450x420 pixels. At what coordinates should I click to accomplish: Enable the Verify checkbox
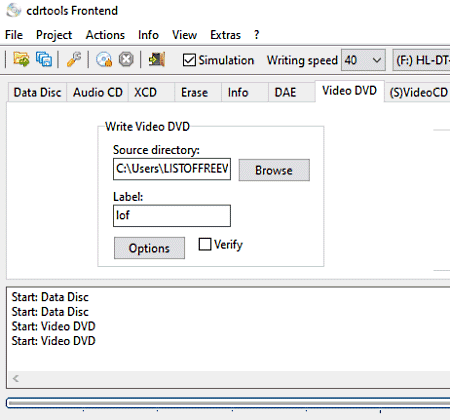[x=205, y=244]
